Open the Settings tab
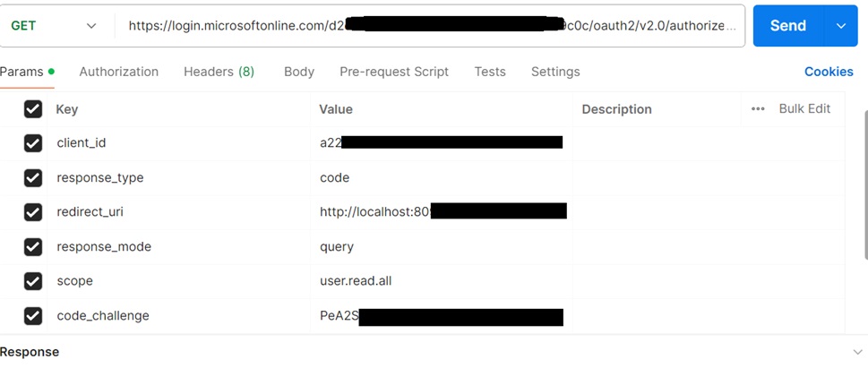This screenshot has width=868, height=368. 555,72
